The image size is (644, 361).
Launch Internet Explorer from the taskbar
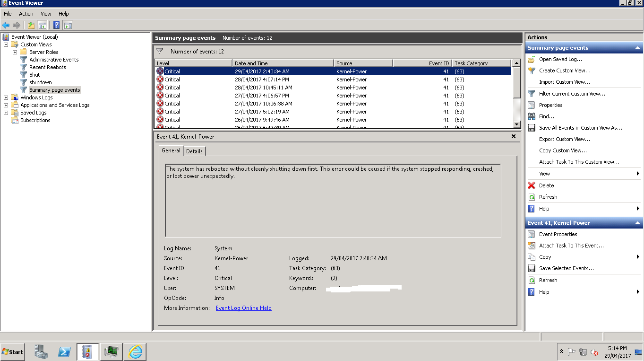point(135,352)
